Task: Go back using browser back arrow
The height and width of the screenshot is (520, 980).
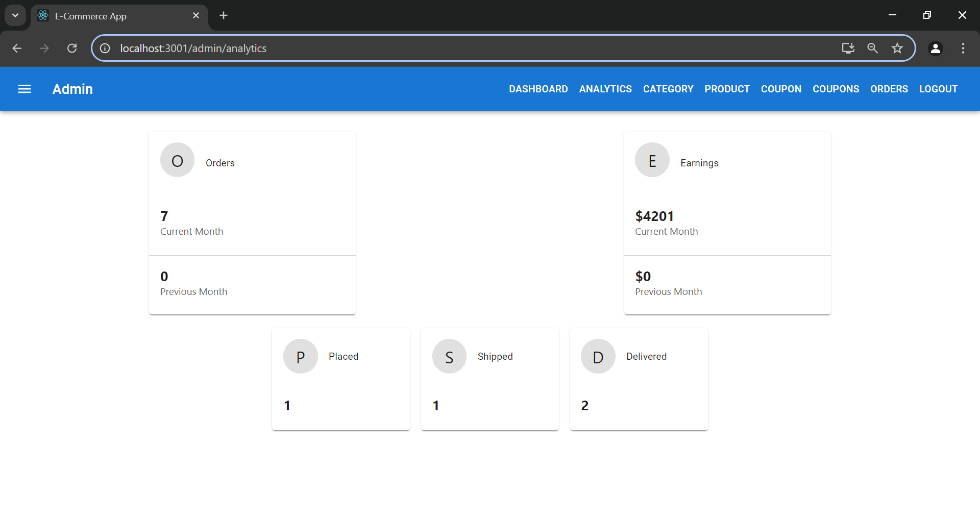Action: (17, 48)
